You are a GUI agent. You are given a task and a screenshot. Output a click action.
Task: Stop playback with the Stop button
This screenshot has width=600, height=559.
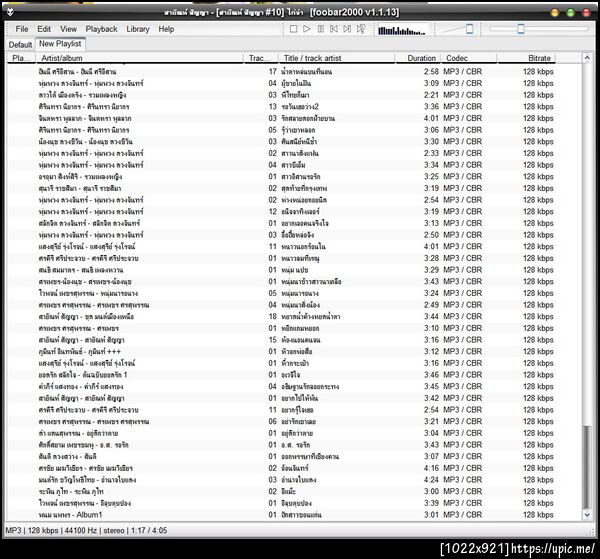coord(293,29)
